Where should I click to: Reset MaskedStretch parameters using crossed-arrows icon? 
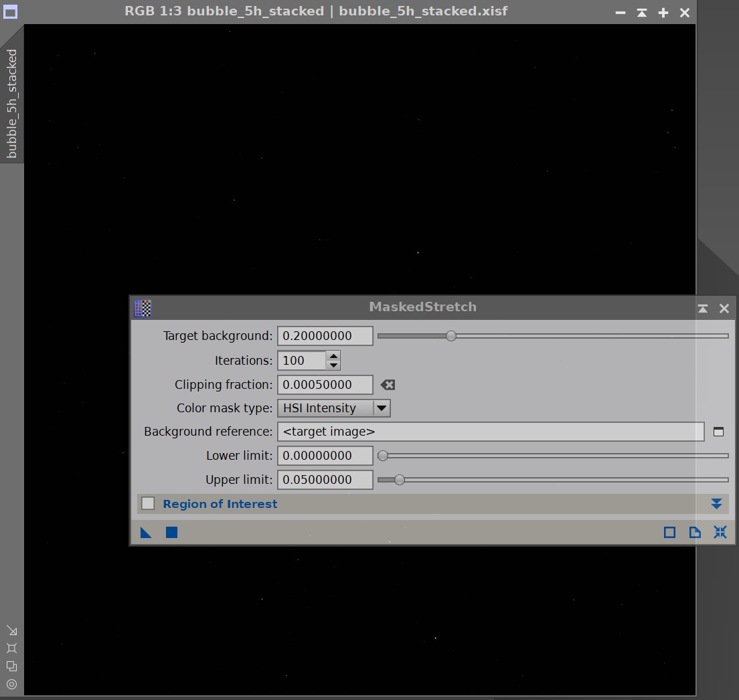(x=720, y=532)
